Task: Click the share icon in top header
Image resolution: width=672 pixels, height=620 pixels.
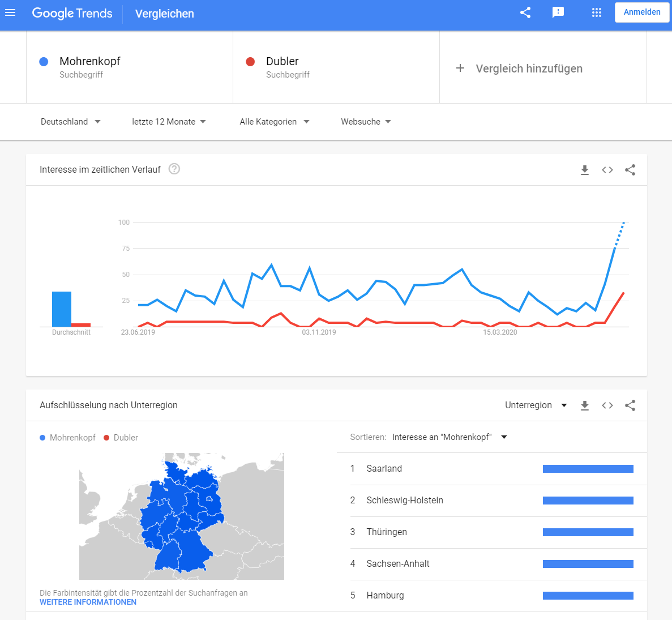Action: point(525,12)
